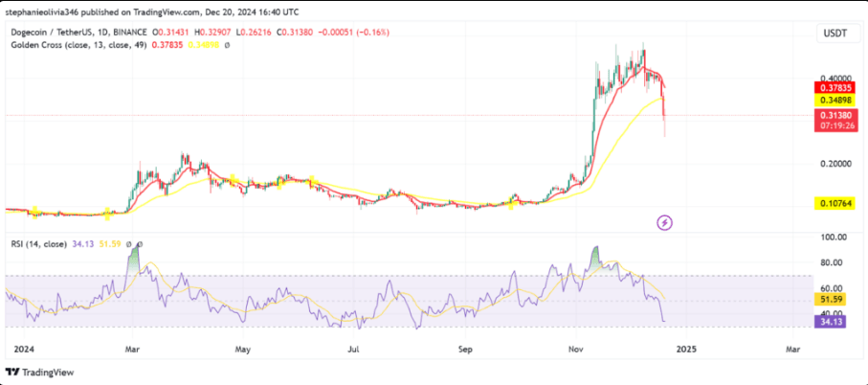The height and width of the screenshot is (385, 868).
Task: Click the red 0.31380 current price label
Action: (835, 115)
